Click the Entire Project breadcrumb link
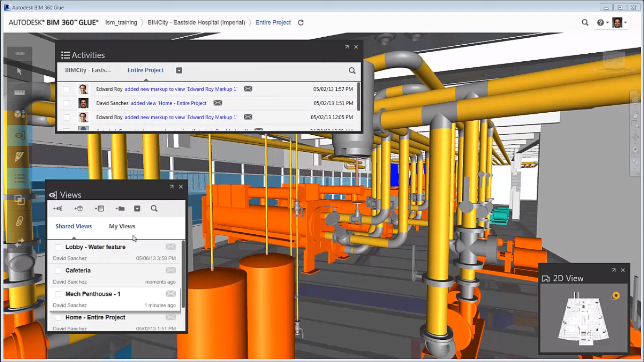644x362 pixels. click(273, 23)
